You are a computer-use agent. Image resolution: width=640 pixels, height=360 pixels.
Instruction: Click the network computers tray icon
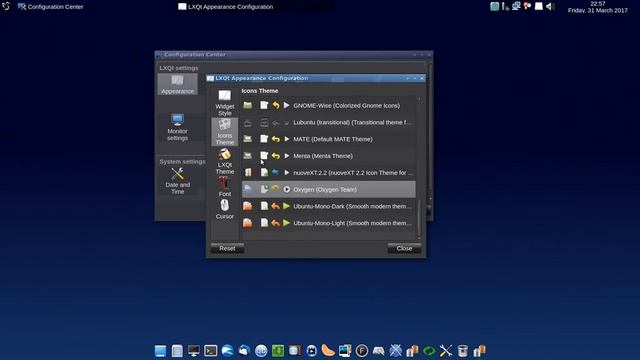pyautogui.click(x=516, y=6)
